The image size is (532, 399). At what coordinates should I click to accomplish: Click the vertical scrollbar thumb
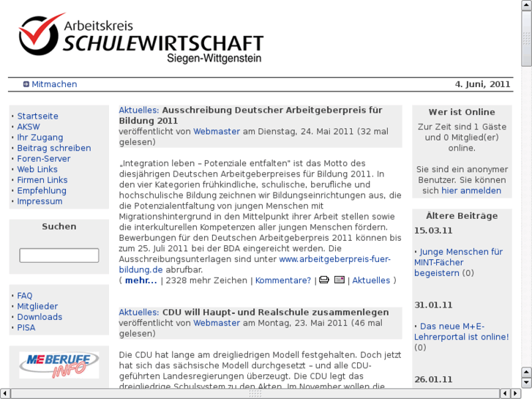click(x=526, y=38)
